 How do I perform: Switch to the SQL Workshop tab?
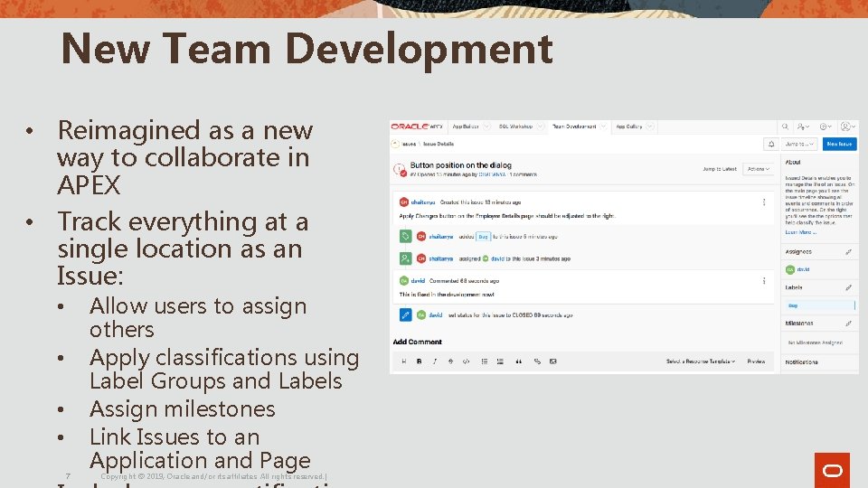(x=516, y=127)
